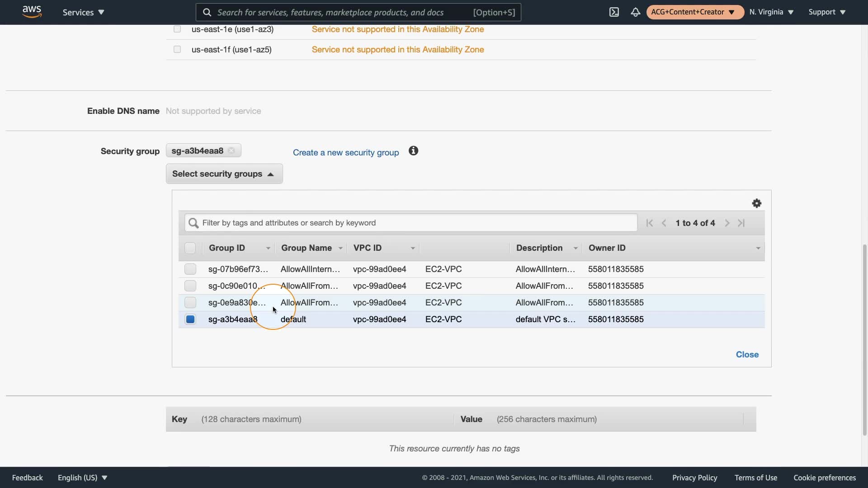This screenshot has width=868, height=488.
Task: Open the Services menu
Action: tap(83, 12)
